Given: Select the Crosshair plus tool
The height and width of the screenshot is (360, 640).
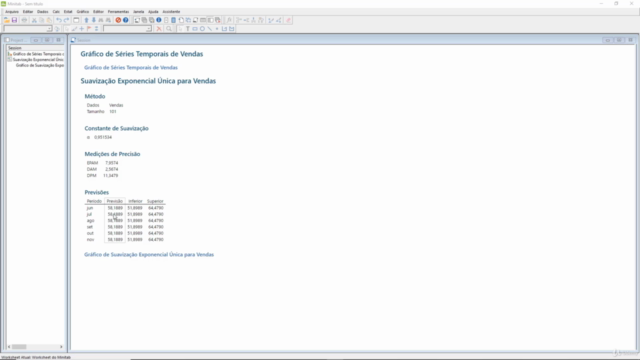Looking at the screenshot, I should 82,29.
